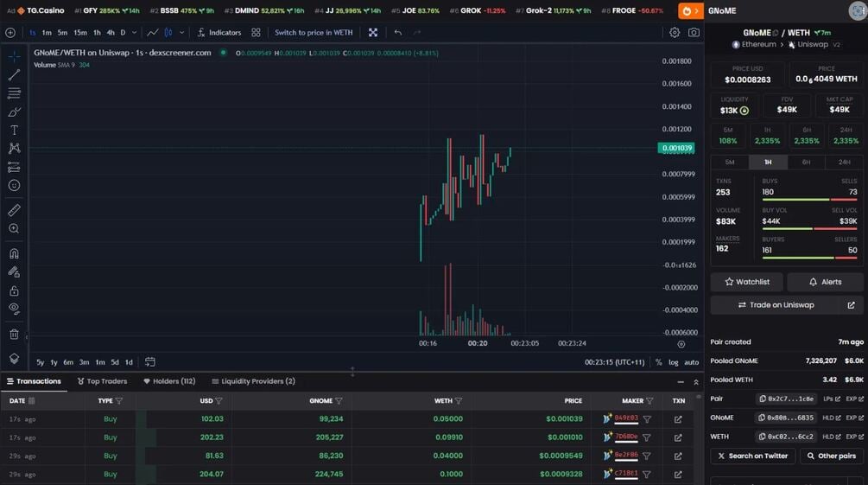868x485 pixels.
Task: Toggle fullscreen chart mode
Action: point(373,33)
